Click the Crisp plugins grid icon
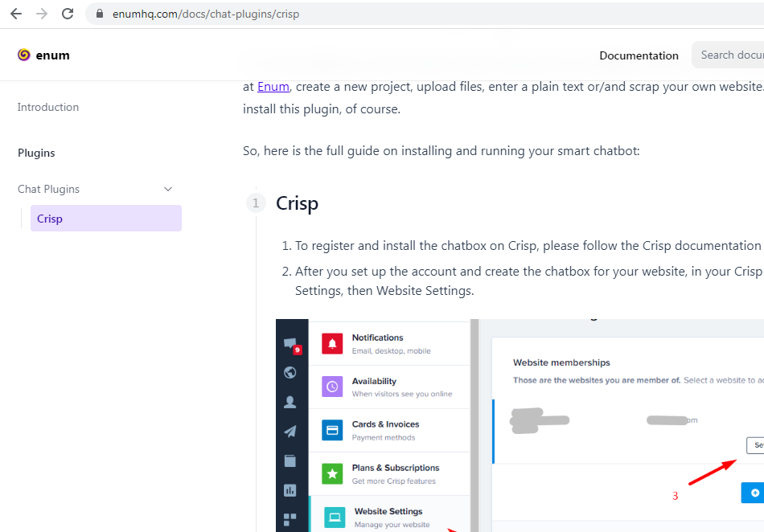Viewport: 764px width, 532px height. pos(290,519)
